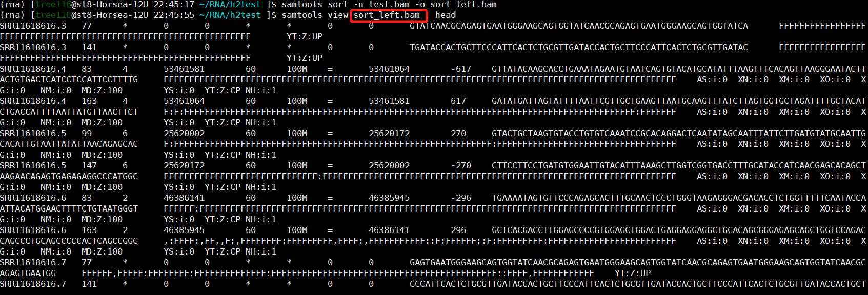This screenshot has height=295, width=868.
Task: Click read name SRR11618616.6 with flag 83
Action: 33,198
